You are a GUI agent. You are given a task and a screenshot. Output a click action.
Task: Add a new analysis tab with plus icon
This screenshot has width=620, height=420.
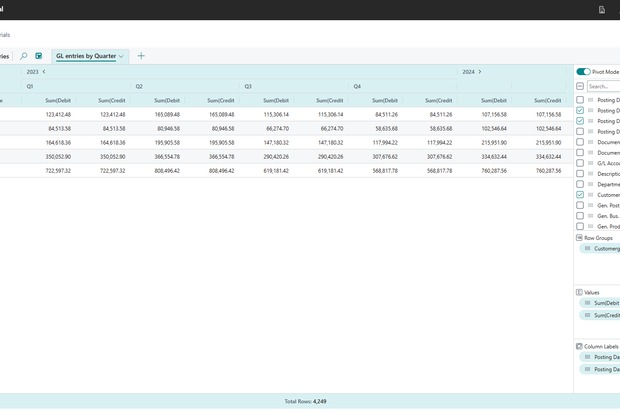click(141, 56)
